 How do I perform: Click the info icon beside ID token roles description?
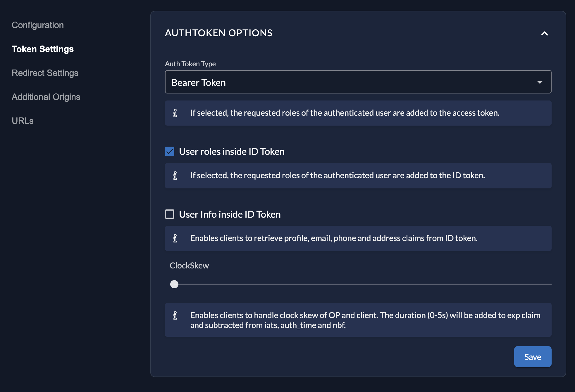(175, 176)
